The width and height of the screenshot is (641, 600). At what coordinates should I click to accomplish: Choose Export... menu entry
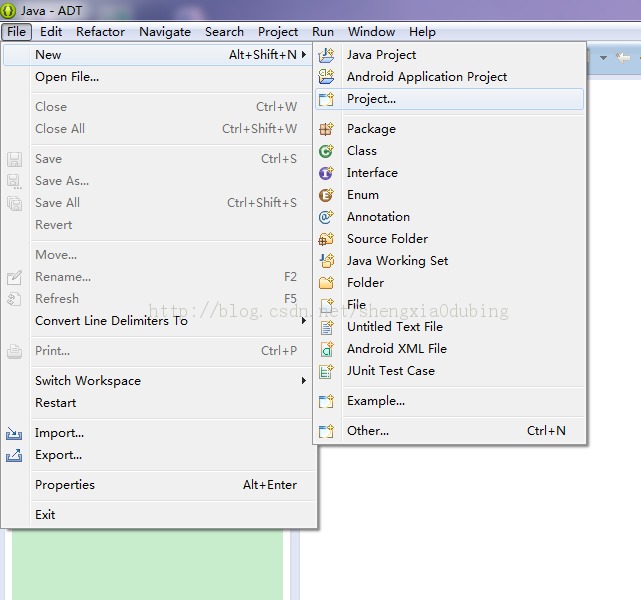159,455
